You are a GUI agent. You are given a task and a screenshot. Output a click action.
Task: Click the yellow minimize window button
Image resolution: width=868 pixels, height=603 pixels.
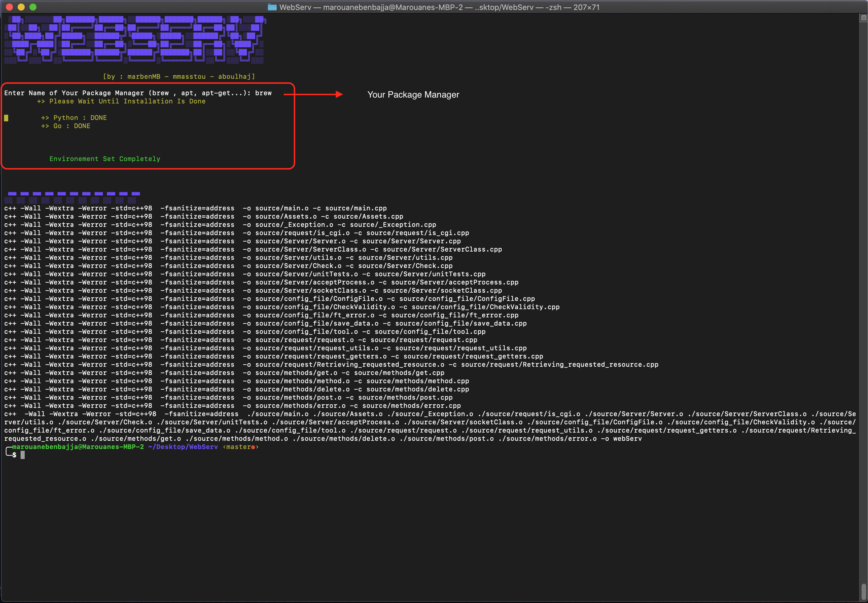[21, 7]
